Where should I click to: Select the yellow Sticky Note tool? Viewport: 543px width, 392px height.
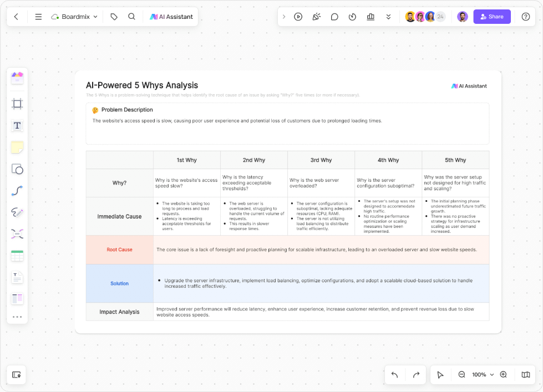17,147
